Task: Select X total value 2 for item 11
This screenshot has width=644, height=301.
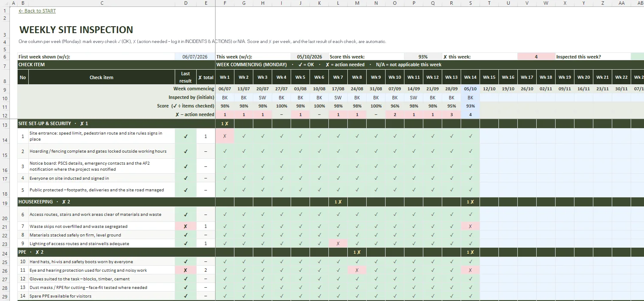Action: [206, 270]
